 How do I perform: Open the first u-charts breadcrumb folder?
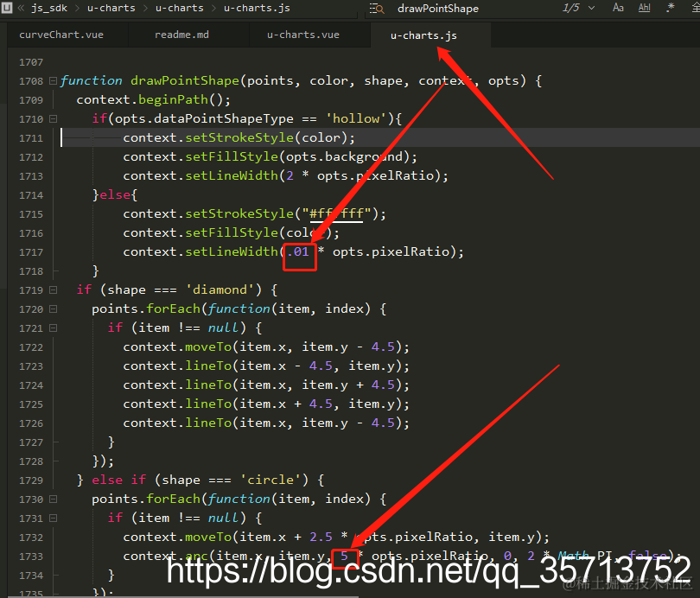tap(111, 8)
